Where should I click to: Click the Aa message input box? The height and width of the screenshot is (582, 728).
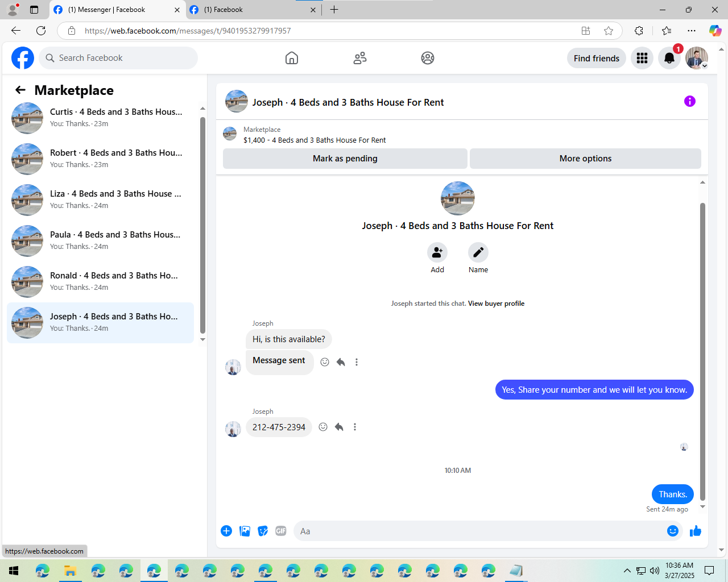click(x=479, y=531)
